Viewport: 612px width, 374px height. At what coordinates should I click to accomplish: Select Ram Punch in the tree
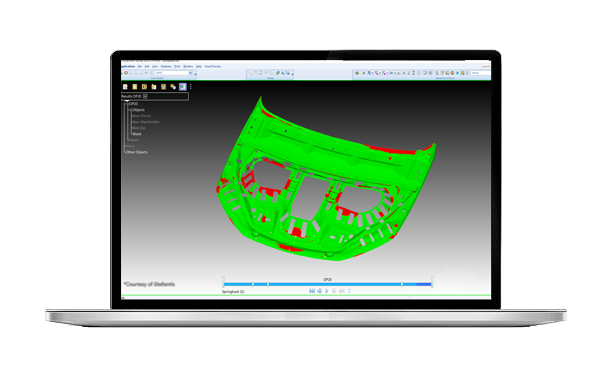coord(142,116)
